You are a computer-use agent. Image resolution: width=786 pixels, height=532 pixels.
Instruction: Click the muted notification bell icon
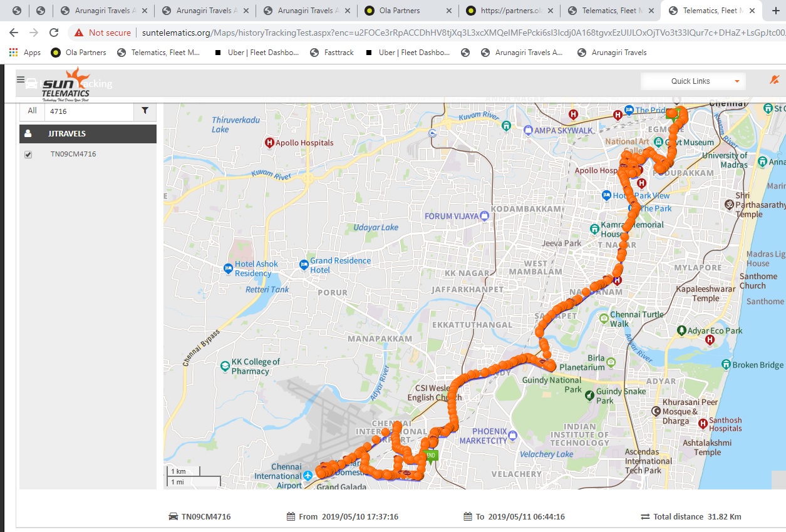click(x=774, y=80)
